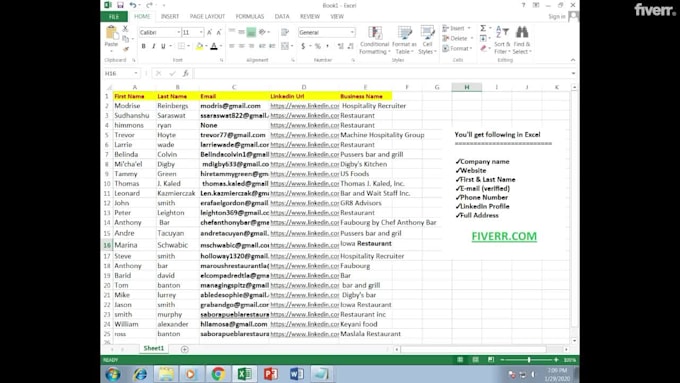680x383 pixels.
Task: Toggle Italic formatting
Action: point(153,46)
